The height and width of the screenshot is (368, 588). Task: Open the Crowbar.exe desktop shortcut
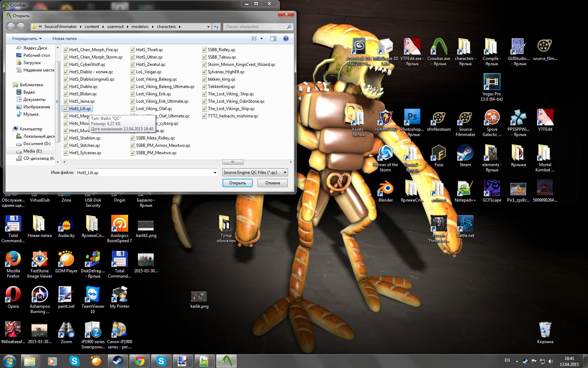tap(439, 52)
